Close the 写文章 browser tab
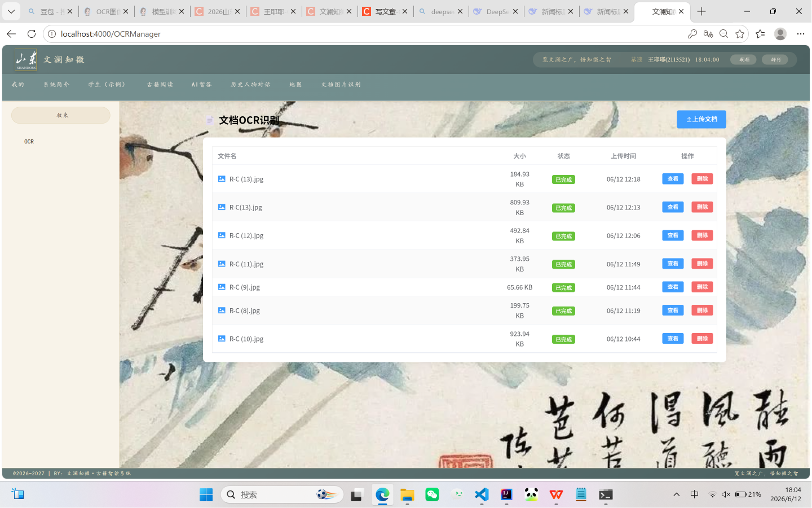 (x=405, y=11)
